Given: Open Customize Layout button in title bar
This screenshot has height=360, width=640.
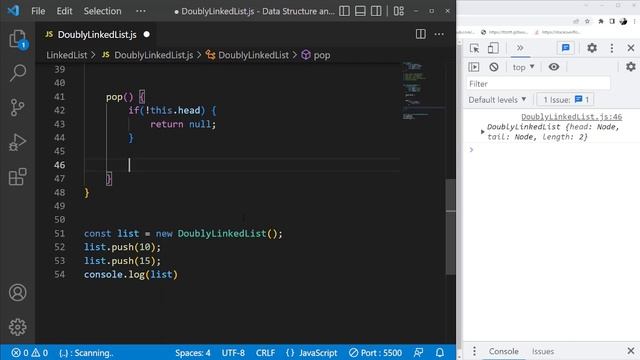Looking at the screenshot, I should tap(399, 11).
